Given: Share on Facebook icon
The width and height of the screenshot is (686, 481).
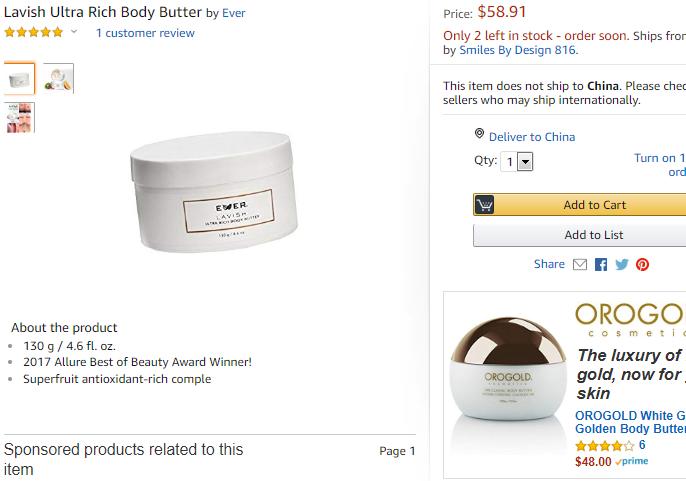Looking at the screenshot, I should point(601,265).
